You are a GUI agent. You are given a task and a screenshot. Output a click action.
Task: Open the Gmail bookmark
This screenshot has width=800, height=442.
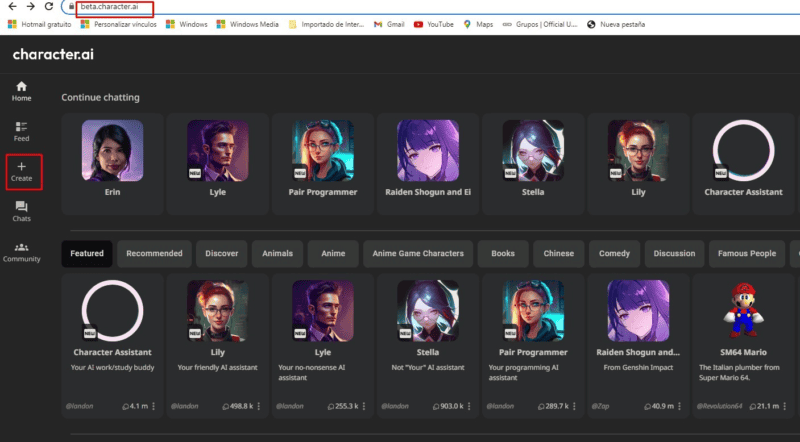389,24
